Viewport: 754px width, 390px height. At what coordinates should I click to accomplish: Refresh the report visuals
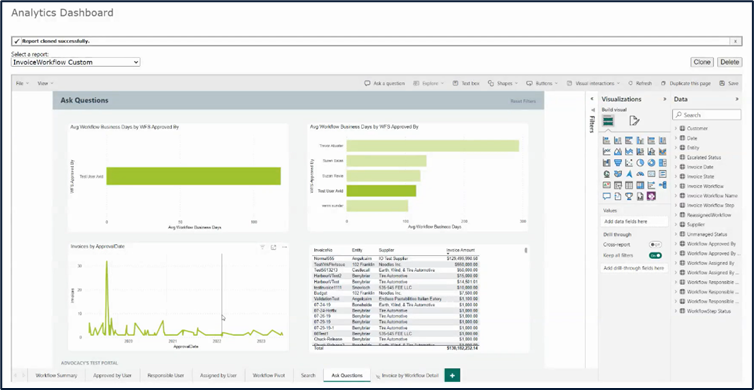[x=640, y=83]
